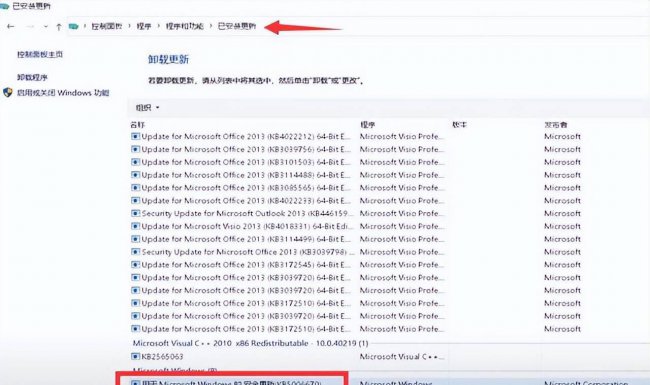Navigate to 控制面板 in breadcrumb
650x385 pixels.
pyautogui.click(x=107, y=26)
